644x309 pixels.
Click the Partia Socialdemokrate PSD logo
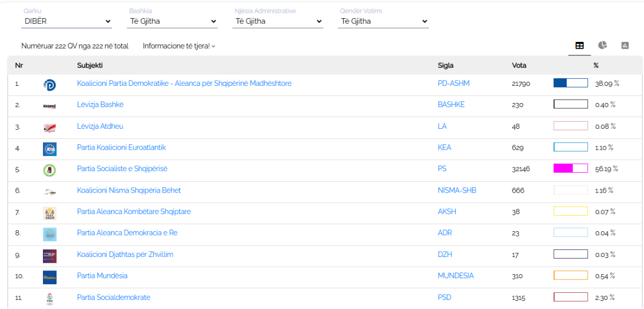(49, 298)
